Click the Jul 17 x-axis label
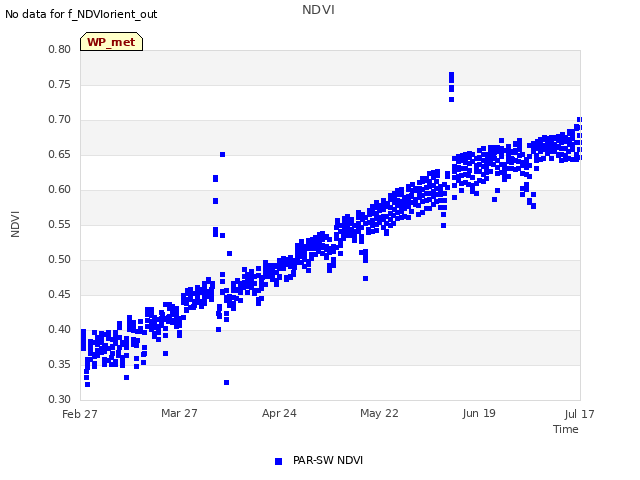This screenshot has width=640, height=480. click(x=579, y=414)
